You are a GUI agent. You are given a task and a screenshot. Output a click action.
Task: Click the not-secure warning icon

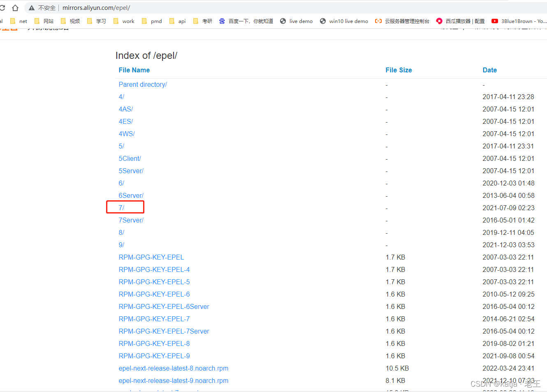pos(32,8)
